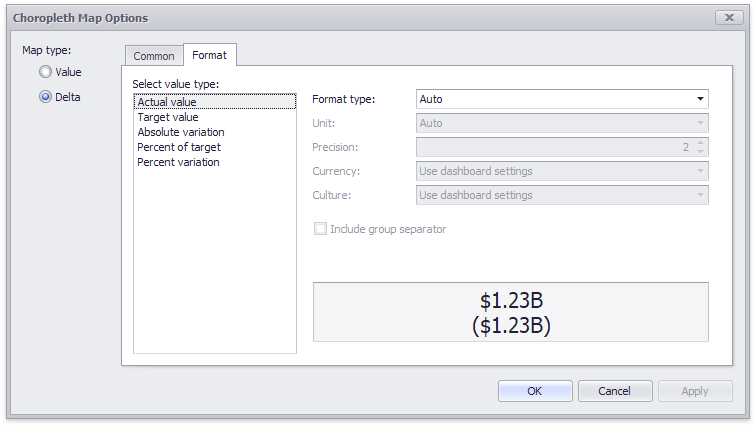Expand the Format type dropdown
756x427 pixels.
point(699,99)
